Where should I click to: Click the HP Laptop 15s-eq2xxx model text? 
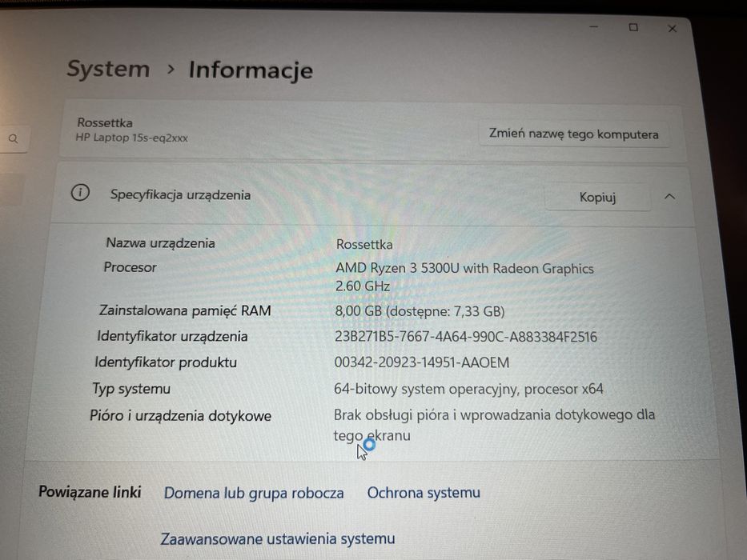tap(131, 138)
